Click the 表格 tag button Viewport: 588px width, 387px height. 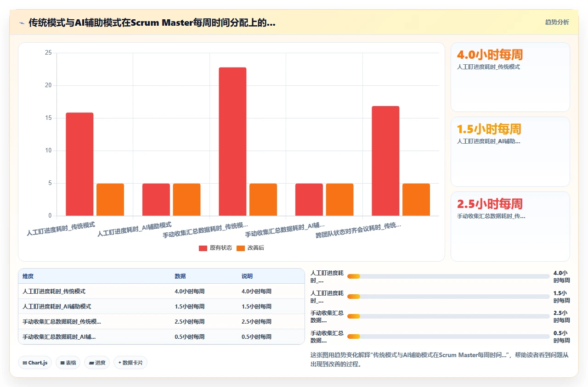click(x=68, y=363)
